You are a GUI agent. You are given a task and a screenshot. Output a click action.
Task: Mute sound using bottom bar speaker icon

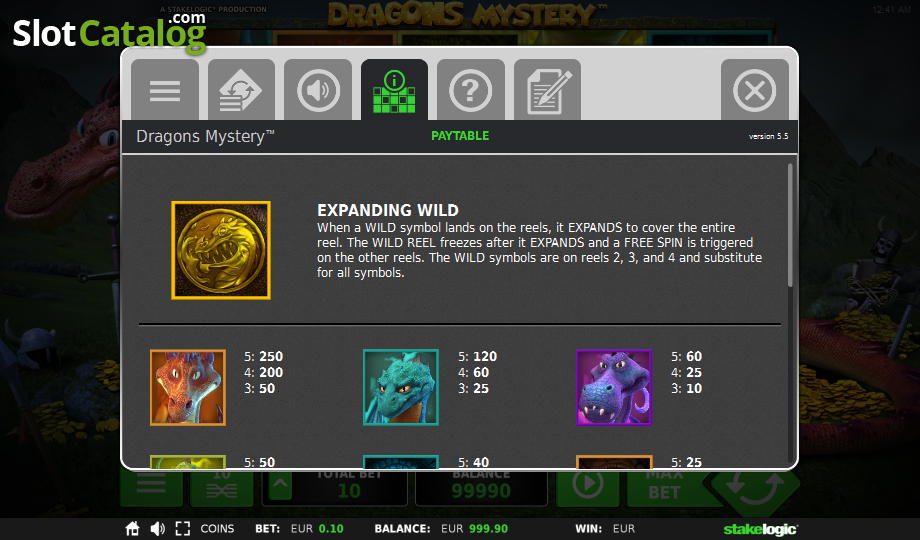click(157, 529)
